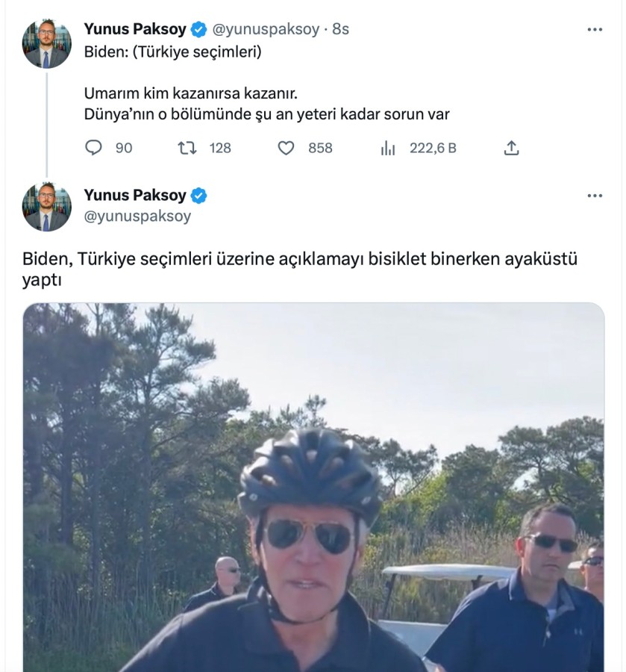This screenshot has width=626, height=672.
Task: Open Yunus Paksoy name in second tweet
Action: tap(135, 195)
